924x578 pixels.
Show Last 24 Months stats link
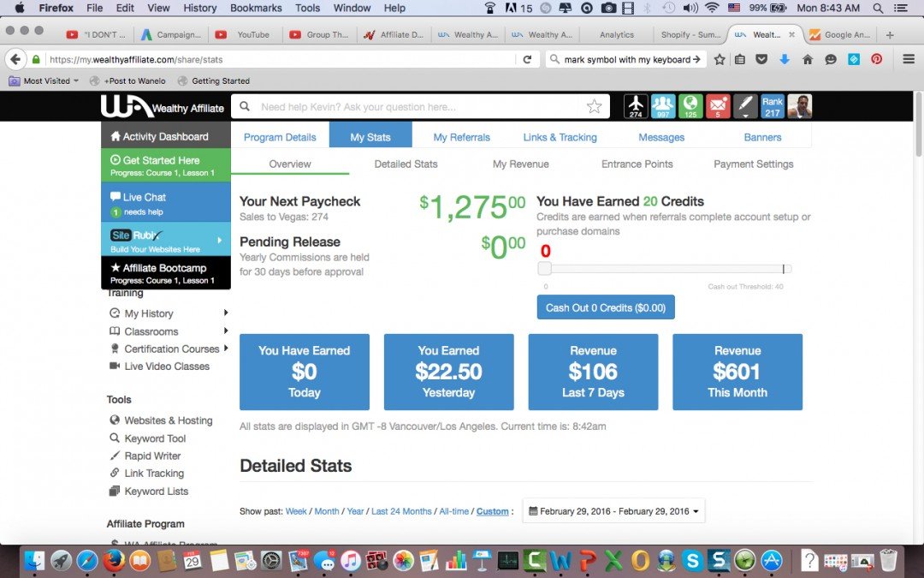[x=401, y=511]
